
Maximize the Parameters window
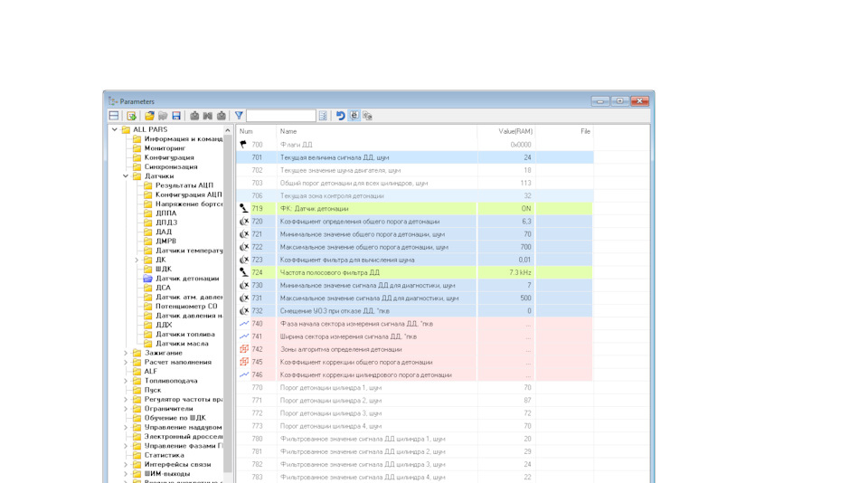click(x=620, y=100)
